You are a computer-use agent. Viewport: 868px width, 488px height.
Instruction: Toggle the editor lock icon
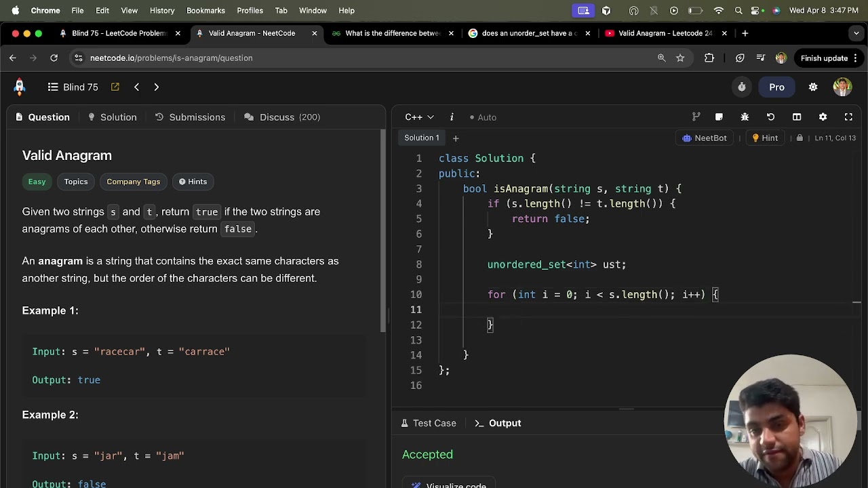800,138
